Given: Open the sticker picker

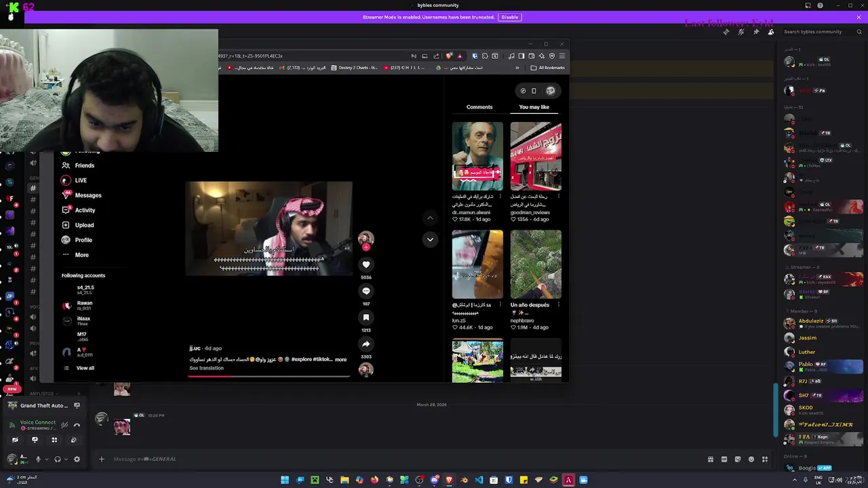Looking at the screenshot, I should point(738,460).
